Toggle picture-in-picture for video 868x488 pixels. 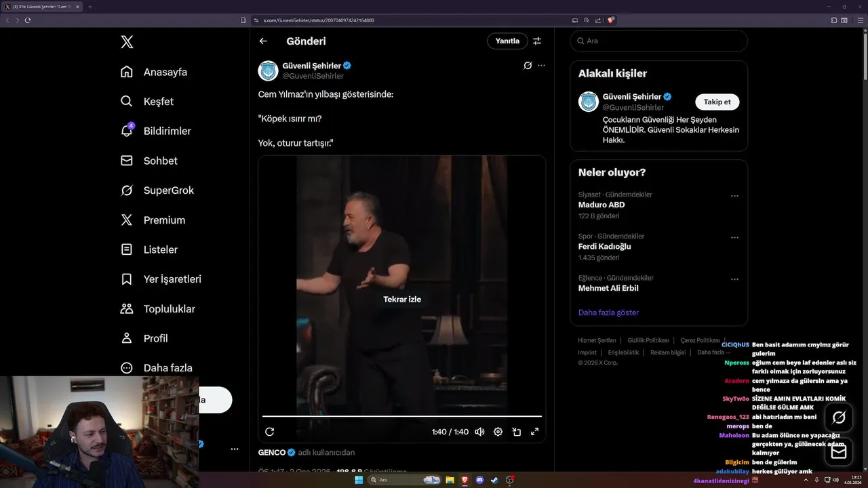(516, 432)
